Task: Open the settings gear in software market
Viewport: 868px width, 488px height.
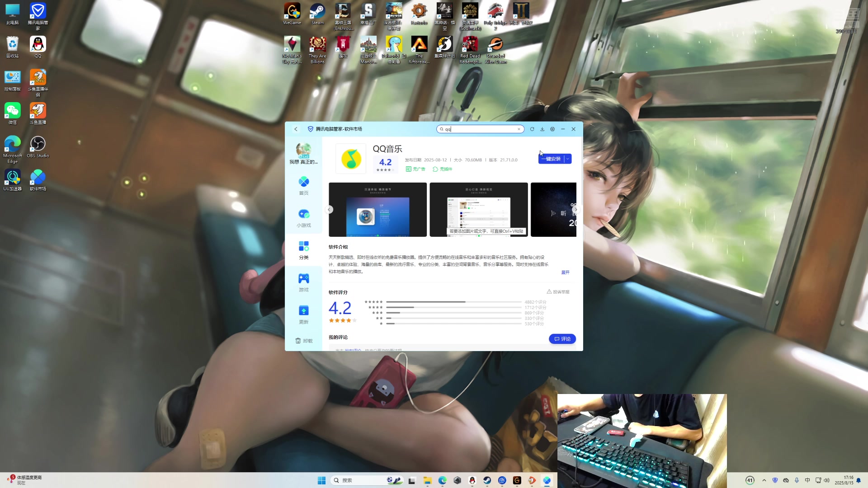Action: [x=552, y=129]
